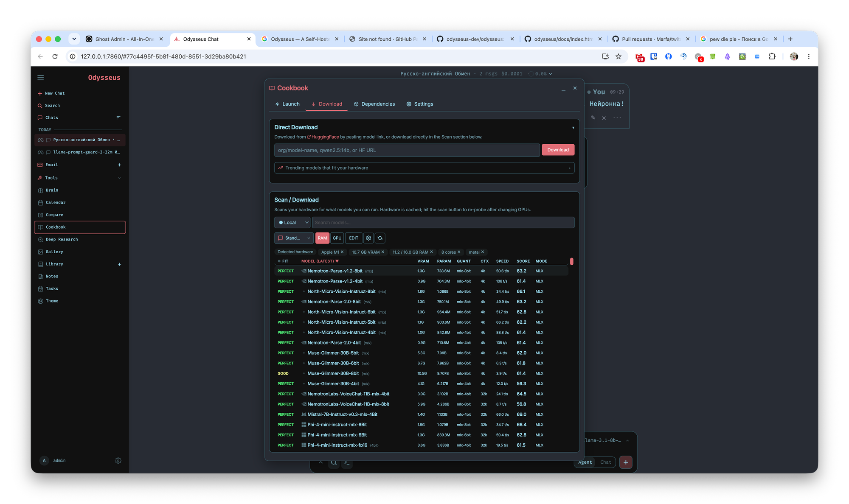This screenshot has height=504, width=849.
Task: Switch to the Dependencies tab
Action: point(374,104)
